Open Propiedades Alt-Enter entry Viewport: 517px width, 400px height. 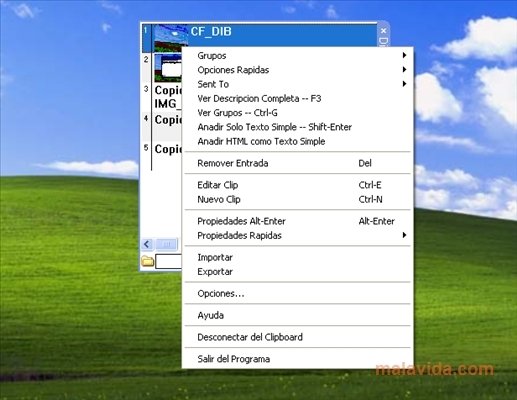pos(298,221)
